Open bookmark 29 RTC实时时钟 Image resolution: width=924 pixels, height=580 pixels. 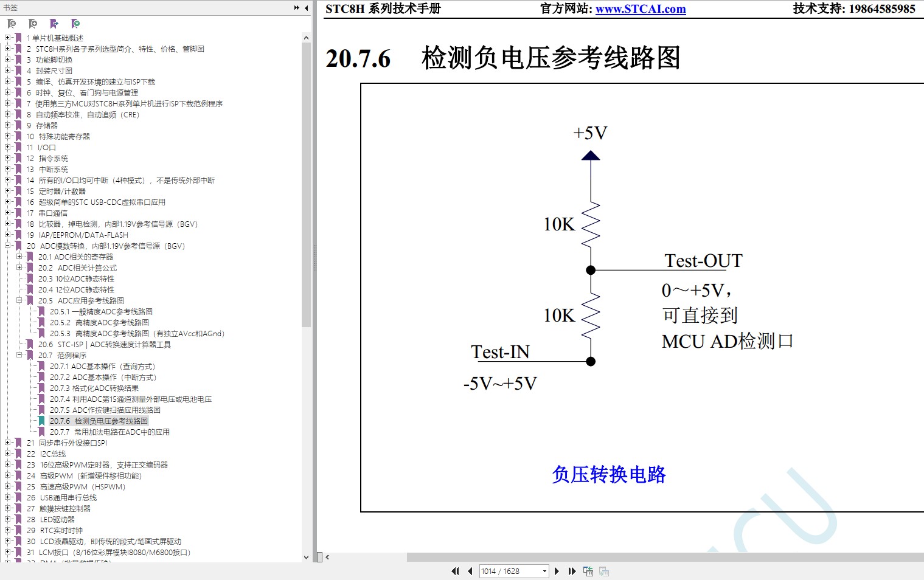[x=55, y=530]
